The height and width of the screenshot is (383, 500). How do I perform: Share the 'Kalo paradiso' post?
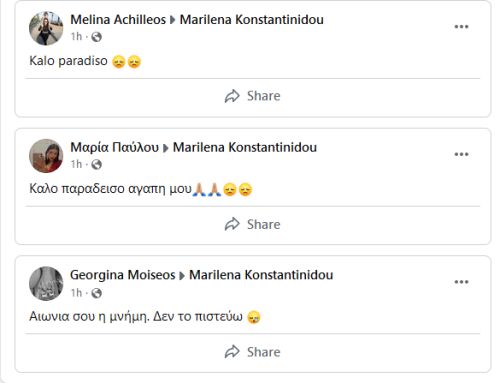tap(253, 96)
